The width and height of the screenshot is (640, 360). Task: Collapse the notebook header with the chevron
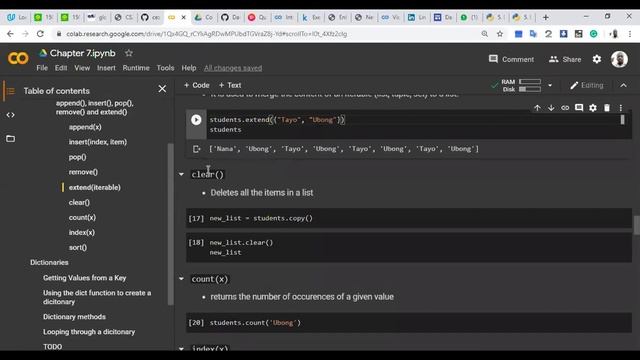(623, 85)
